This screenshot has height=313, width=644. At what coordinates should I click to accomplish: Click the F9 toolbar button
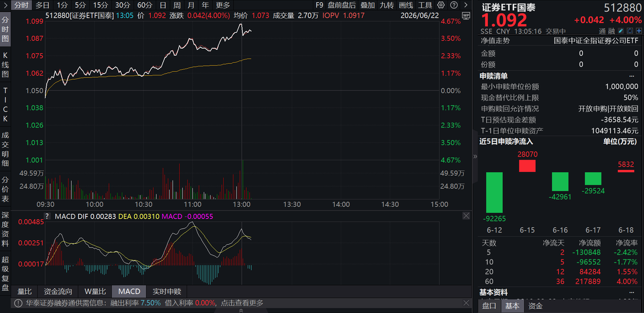320,5
